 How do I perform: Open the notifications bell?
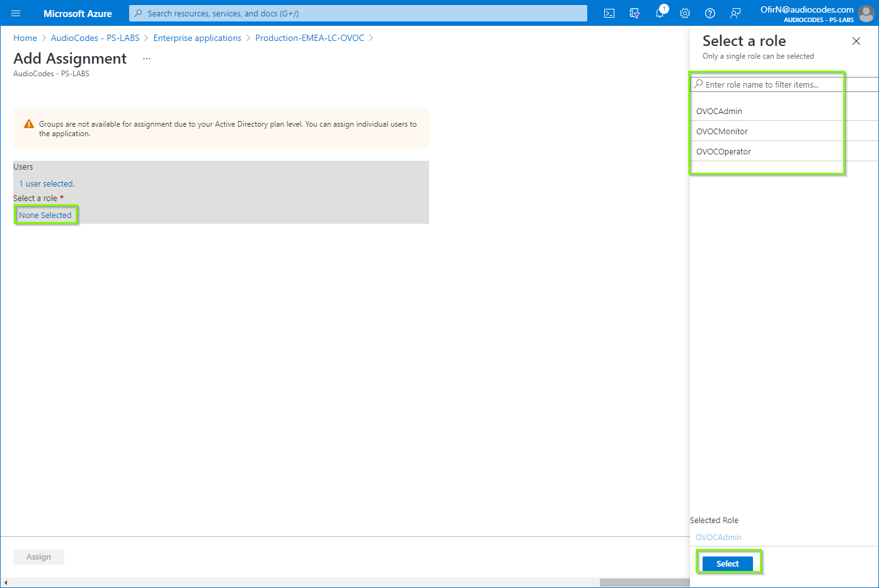coord(660,13)
